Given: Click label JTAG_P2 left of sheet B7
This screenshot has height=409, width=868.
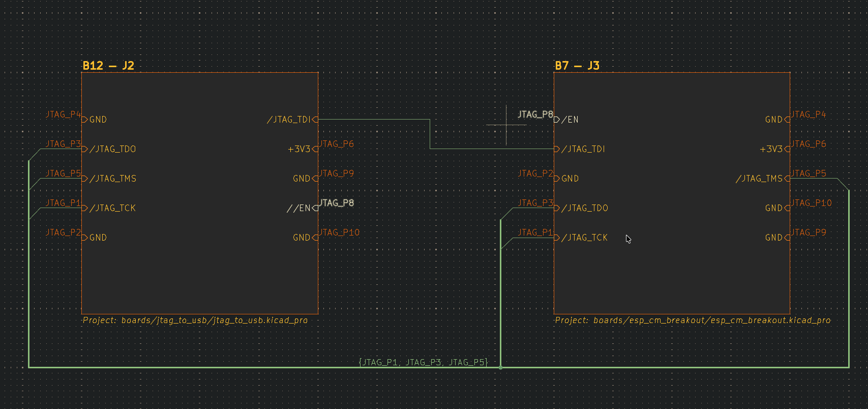Looking at the screenshot, I should point(535,173).
